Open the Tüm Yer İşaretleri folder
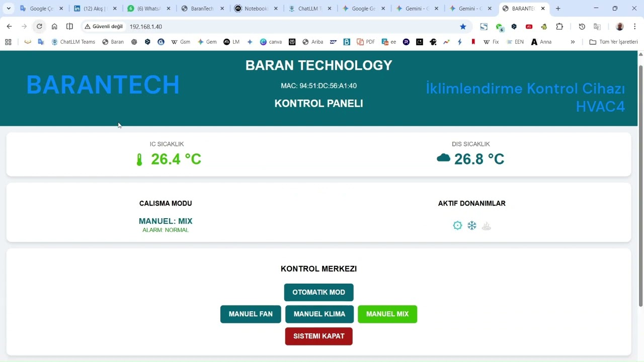Image resolution: width=644 pixels, height=362 pixels. coord(613,42)
